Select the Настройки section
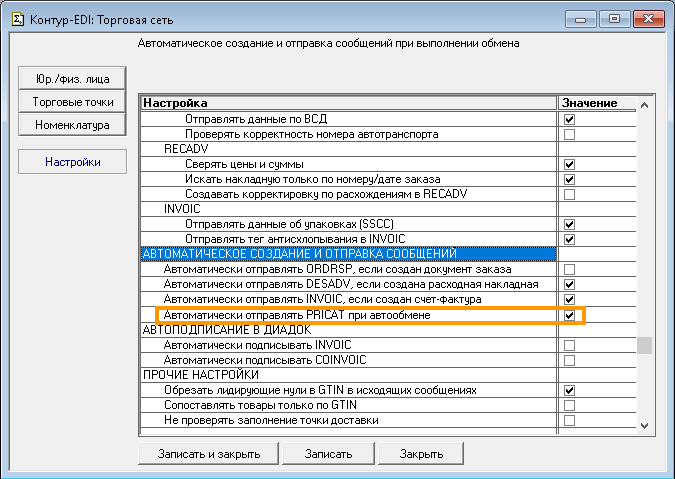This screenshot has width=675, height=479. point(72,162)
